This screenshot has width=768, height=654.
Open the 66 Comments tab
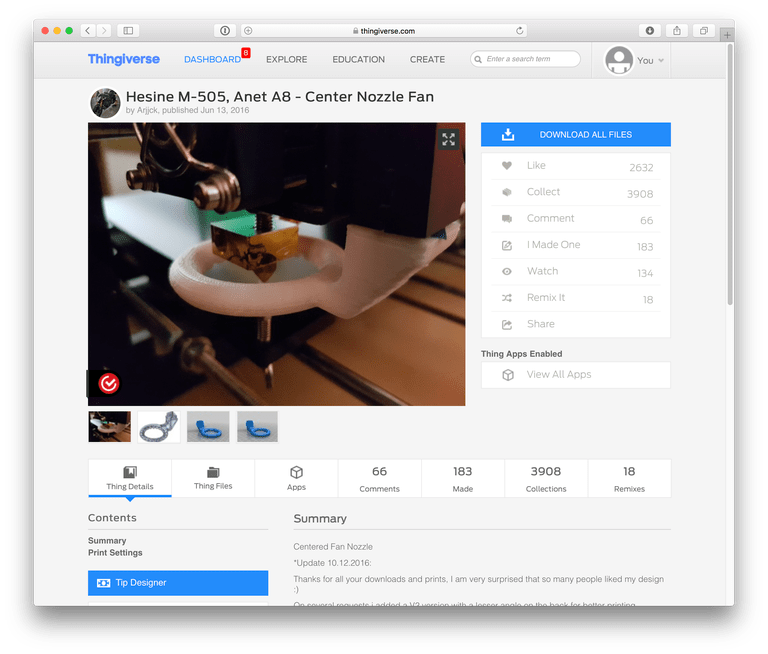380,478
